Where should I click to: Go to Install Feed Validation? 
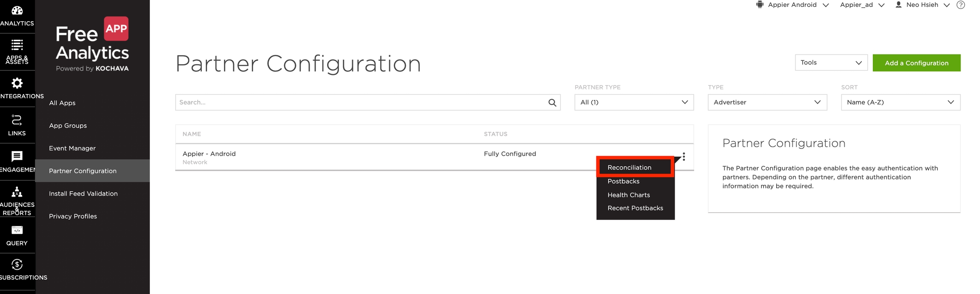coord(83,194)
